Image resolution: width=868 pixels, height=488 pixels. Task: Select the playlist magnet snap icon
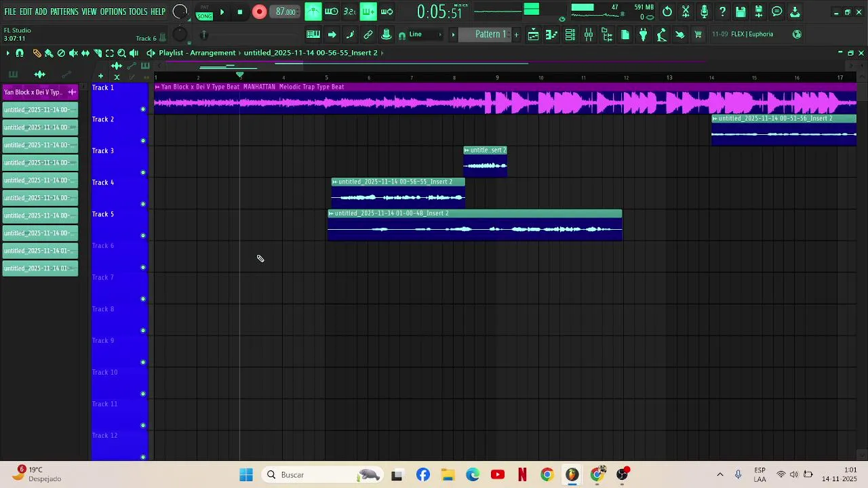(20, 53)
